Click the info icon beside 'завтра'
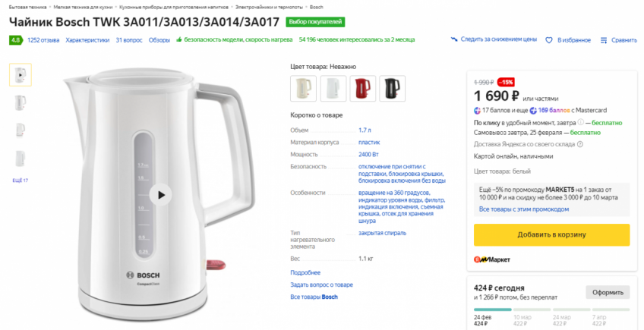 [x=579, y=122]
